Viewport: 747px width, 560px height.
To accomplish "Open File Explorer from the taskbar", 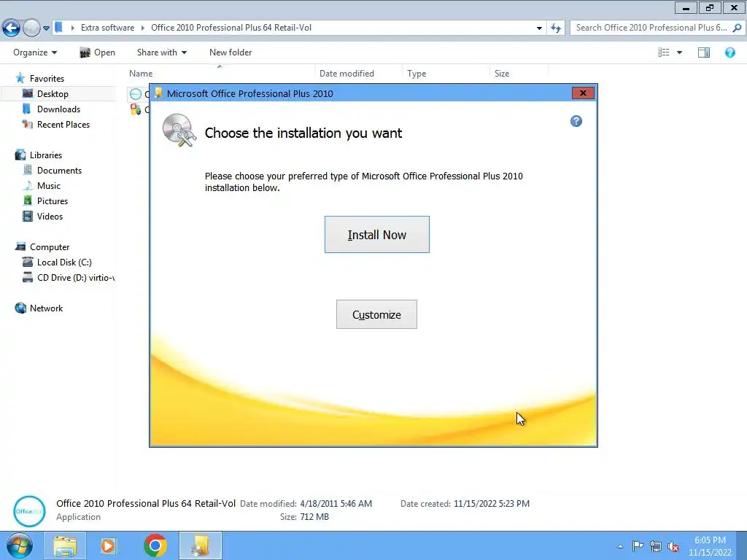I will pyautogui.click(x=65, y=545).
